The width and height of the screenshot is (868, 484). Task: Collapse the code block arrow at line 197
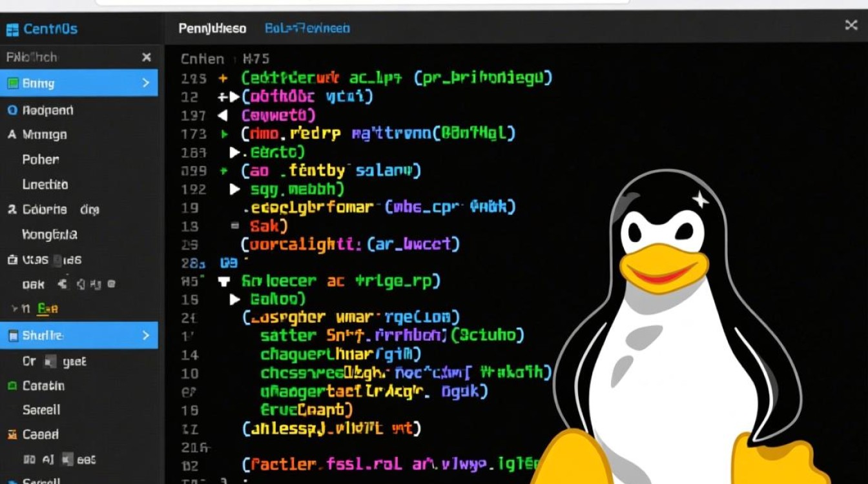223,116
